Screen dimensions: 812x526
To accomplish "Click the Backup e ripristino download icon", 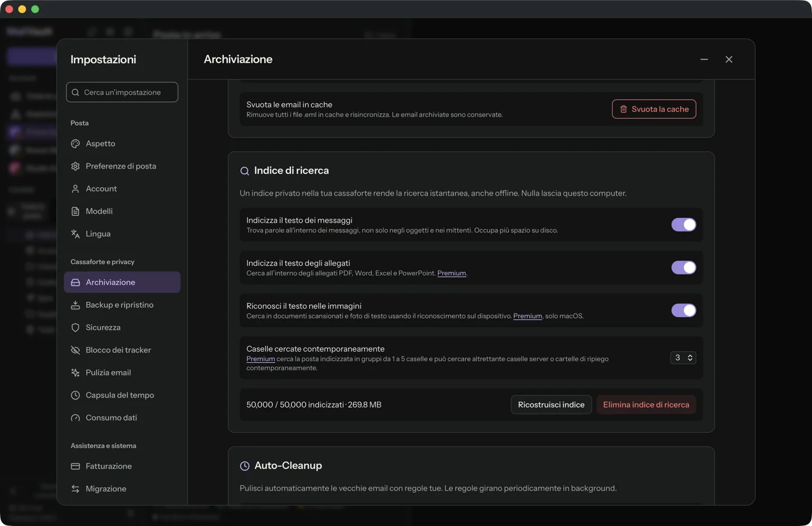I will 76,305.
